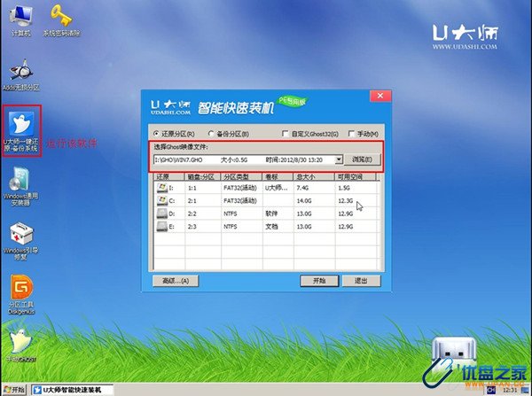Select the C: partition row
The image size is (532, 396).
[266, 201]
